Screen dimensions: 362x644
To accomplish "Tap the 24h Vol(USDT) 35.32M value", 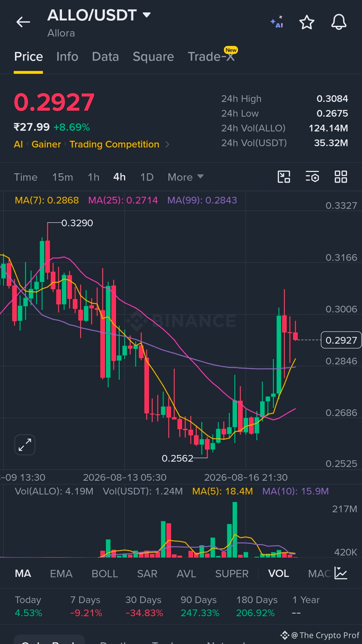I will (331, 143).
